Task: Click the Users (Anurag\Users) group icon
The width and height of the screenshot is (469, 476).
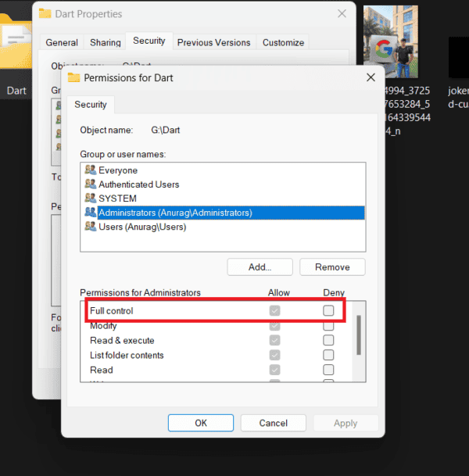Action: (90, 226)
